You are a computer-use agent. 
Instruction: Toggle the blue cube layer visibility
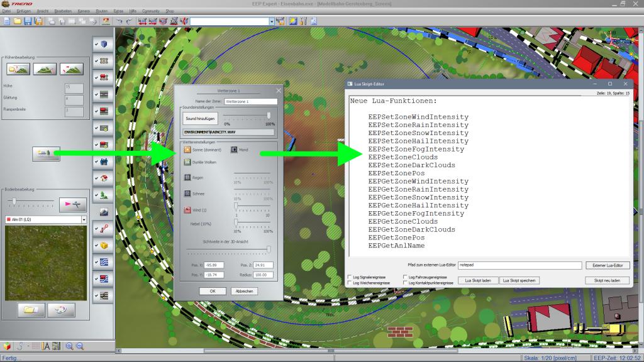tap(103, 44)
